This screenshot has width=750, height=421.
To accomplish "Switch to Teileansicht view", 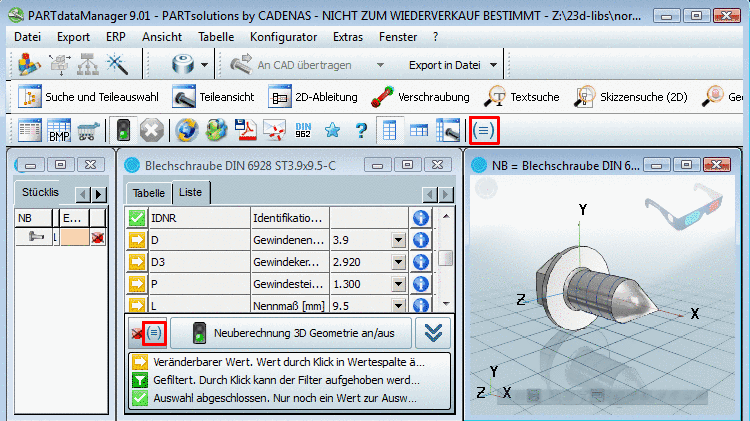I will point(213,97).
